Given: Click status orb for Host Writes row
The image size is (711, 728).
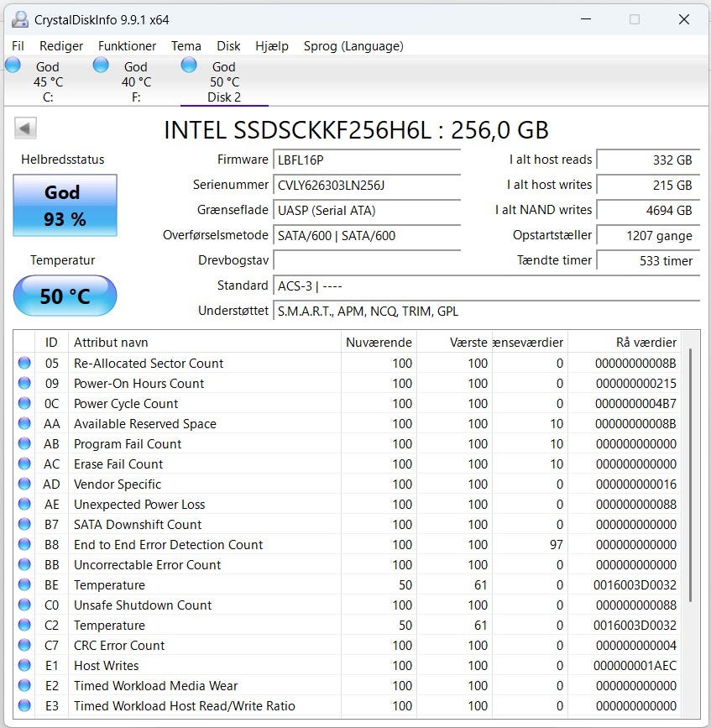Looking at the screenshot, I should point(24,665).
